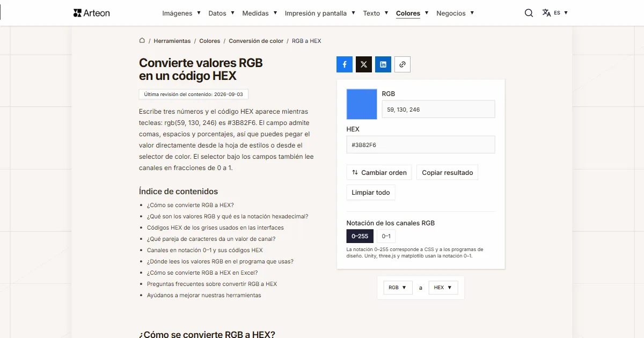This screenshot has width=644, height=338.
Task: Open the HEX target format dropdown
Action: [443, 288]
